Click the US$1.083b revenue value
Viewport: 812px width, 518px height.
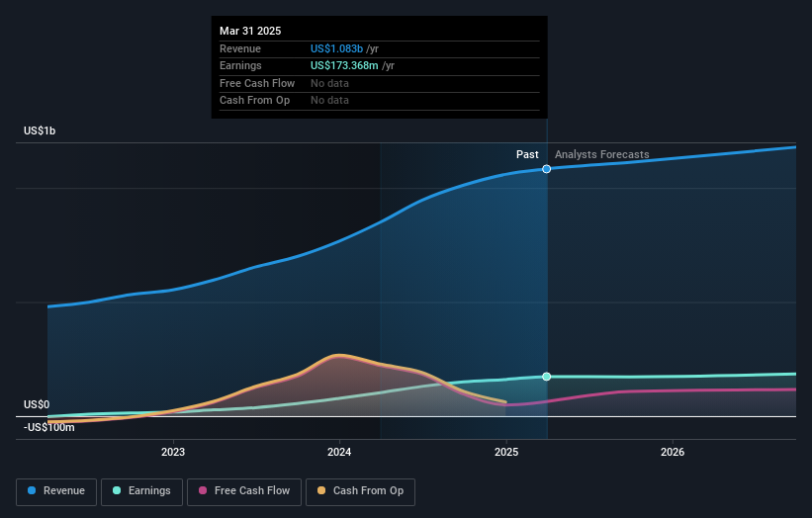pyautogui.click(x=336, y=48)
